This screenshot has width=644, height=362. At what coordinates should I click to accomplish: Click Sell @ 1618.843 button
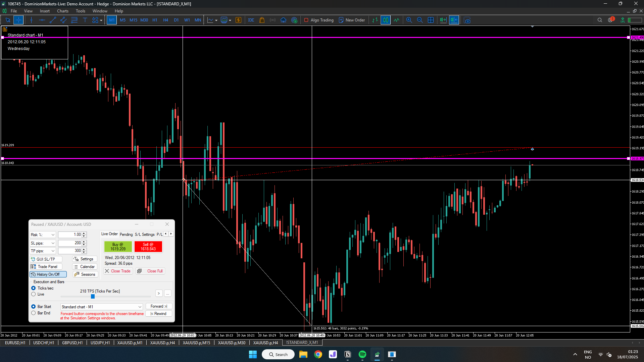(x=148, y=247)
